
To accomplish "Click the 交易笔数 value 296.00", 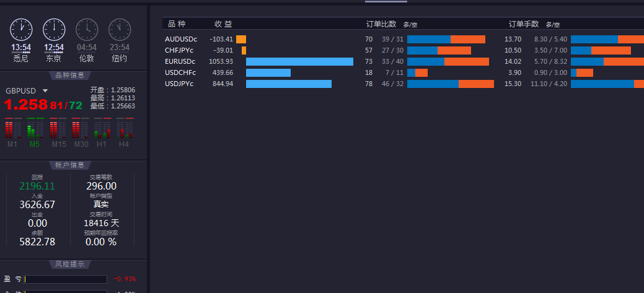I will pos(101,186).
